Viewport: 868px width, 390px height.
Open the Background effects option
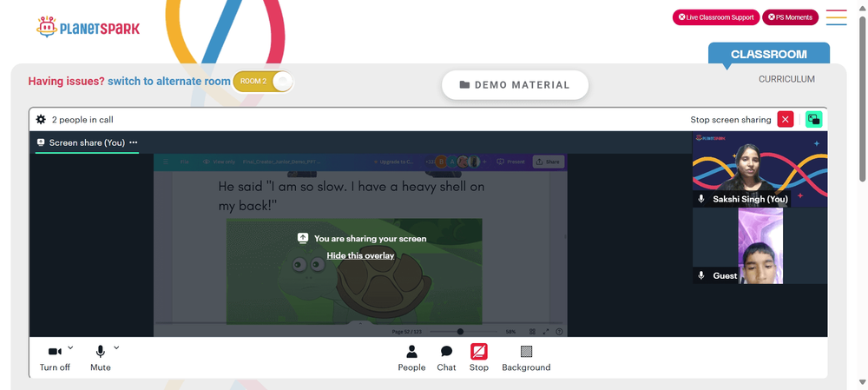pos(526,359)
